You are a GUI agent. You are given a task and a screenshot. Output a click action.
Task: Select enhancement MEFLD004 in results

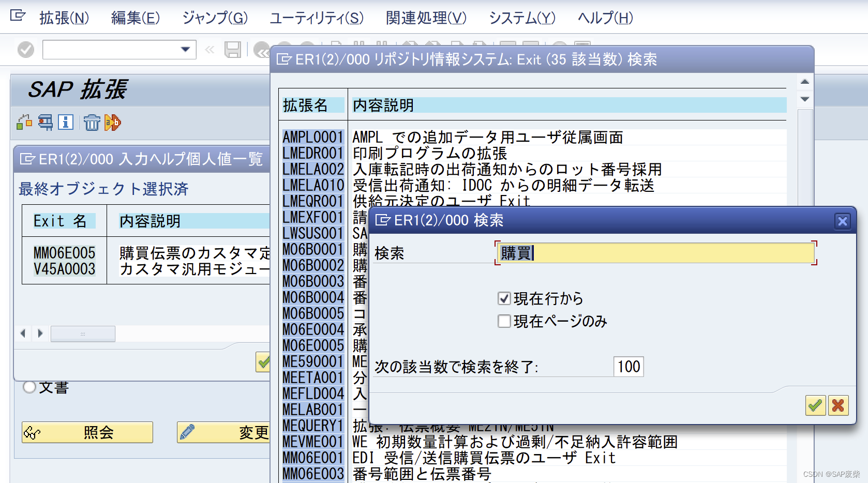[313, 394]
